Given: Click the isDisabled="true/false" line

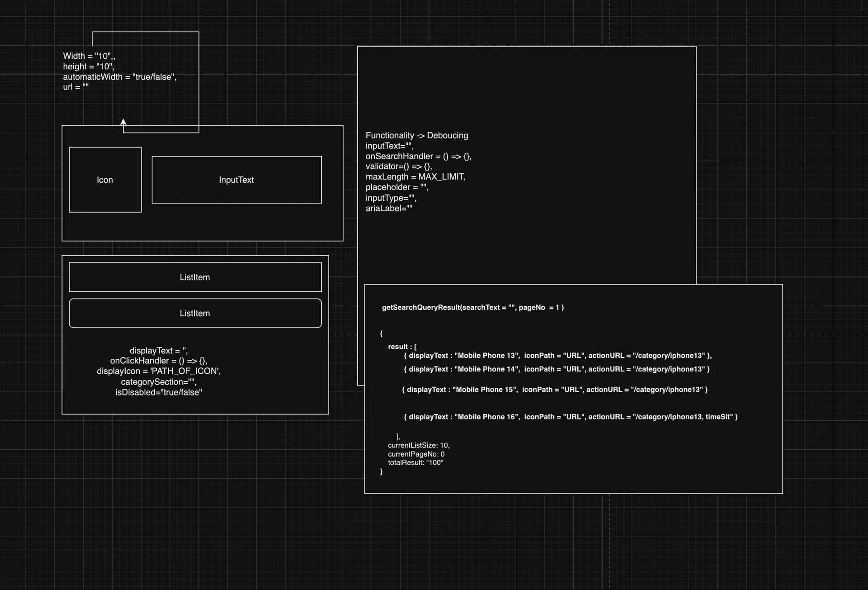Looking at the screenshot, I should [x=159, y=392].
